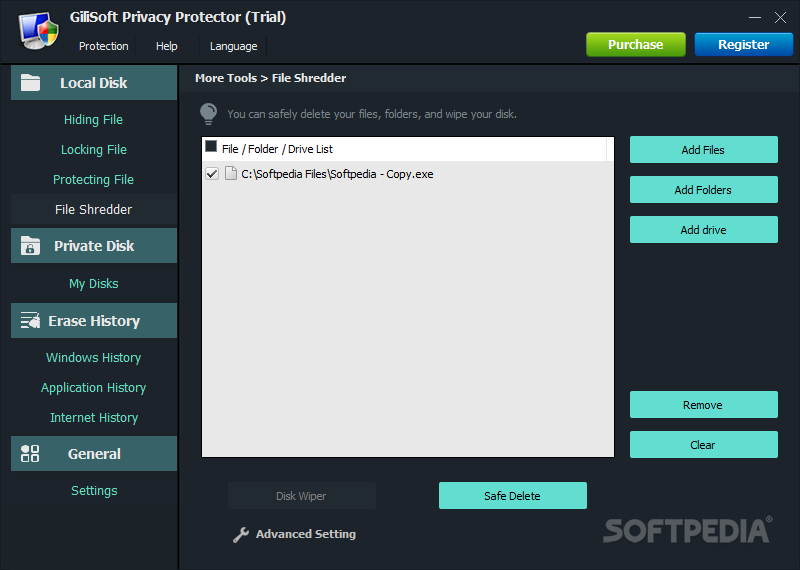Click the lightbulb tip icon
Image resolution: width=800 pixels, height=570 pixels.
[208, 114]
